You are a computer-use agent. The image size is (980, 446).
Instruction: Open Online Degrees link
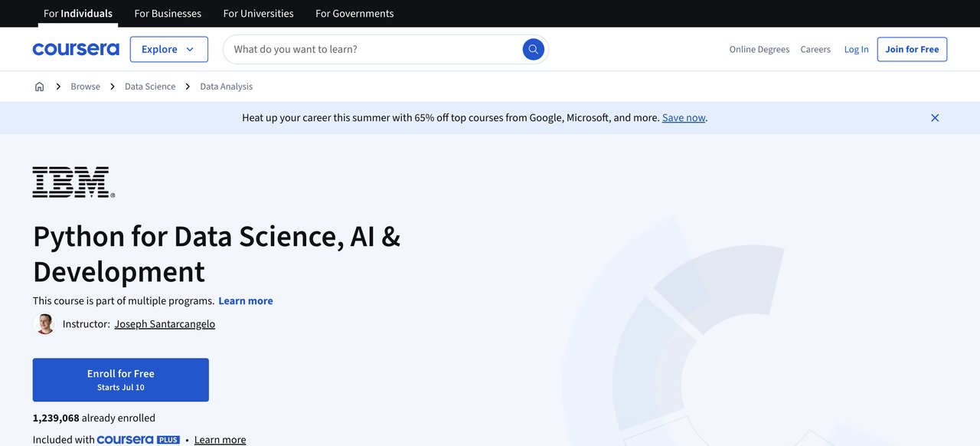coord(759,49)
